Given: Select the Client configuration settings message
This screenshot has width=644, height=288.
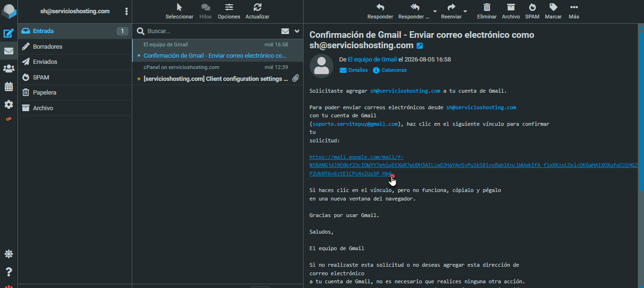Looking at the screenshot, I should 218,73.
